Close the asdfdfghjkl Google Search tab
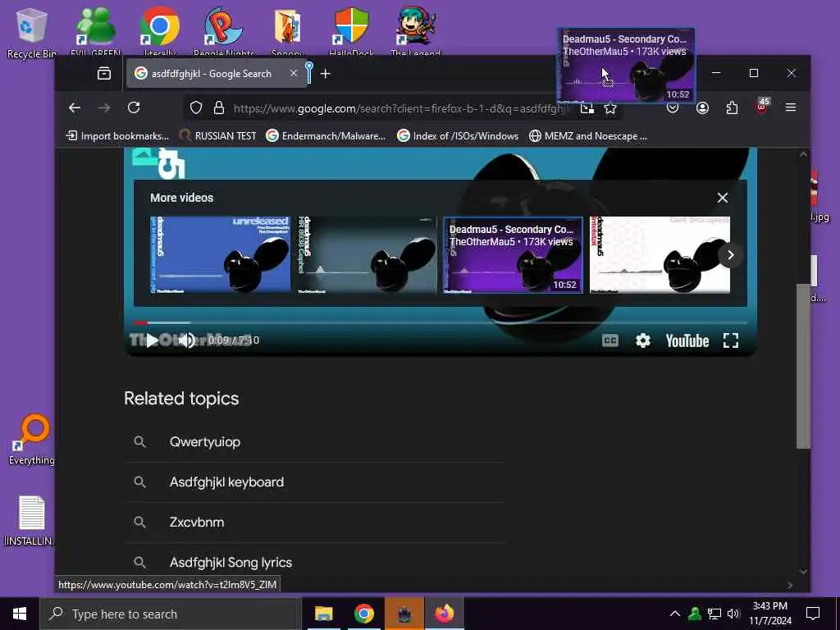The height and width of the screenshot is (630, 840). coord(293,73)
